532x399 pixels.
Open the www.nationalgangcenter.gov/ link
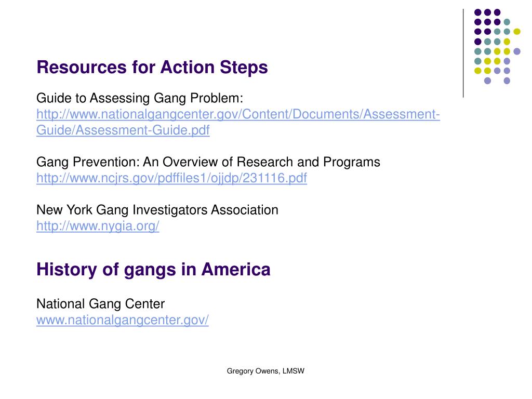click(123, 320)
